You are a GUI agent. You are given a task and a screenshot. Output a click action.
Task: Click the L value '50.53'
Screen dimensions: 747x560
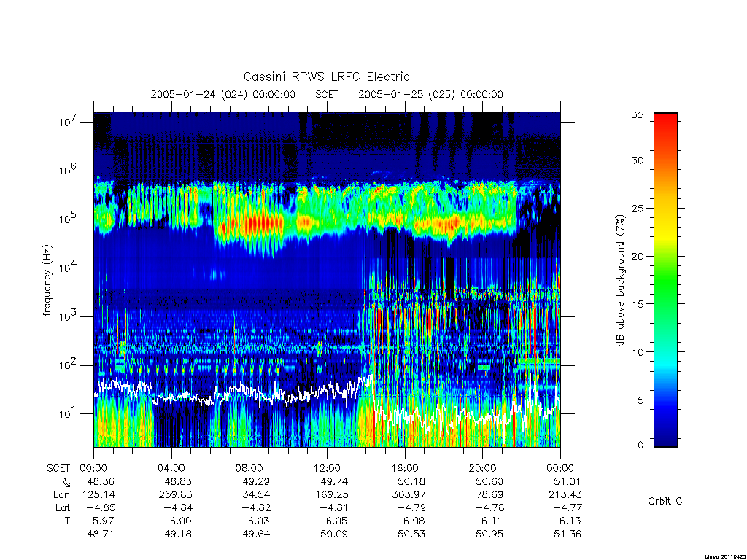tap(411, 534)
